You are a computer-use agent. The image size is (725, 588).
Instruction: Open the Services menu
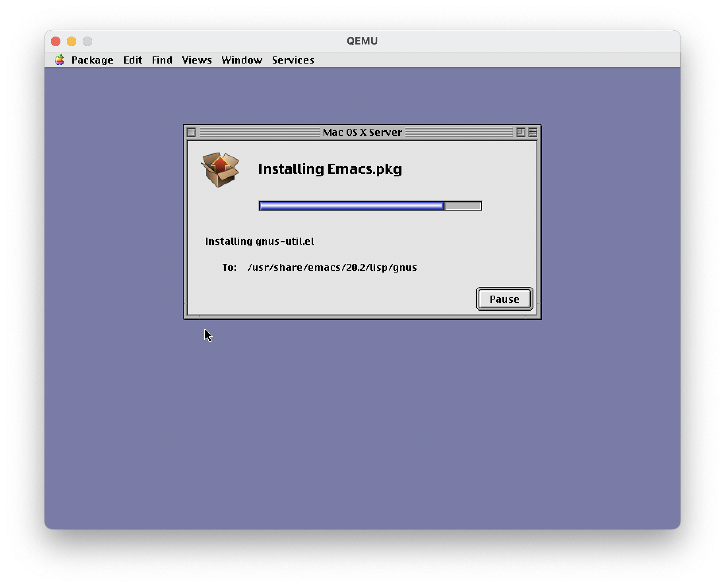pos(293,60)
